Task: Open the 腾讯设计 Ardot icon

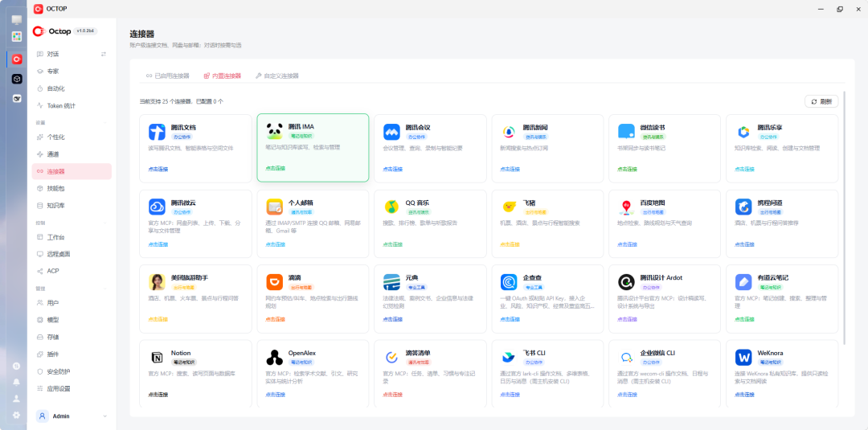Action: 627,282
